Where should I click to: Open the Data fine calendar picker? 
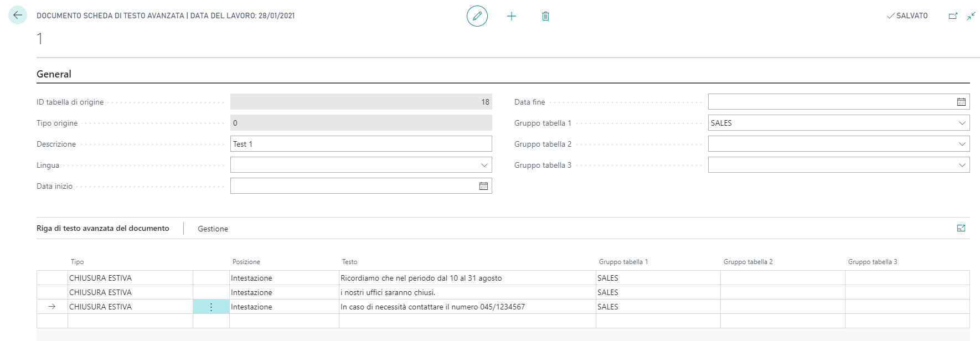tap(961, 102)
